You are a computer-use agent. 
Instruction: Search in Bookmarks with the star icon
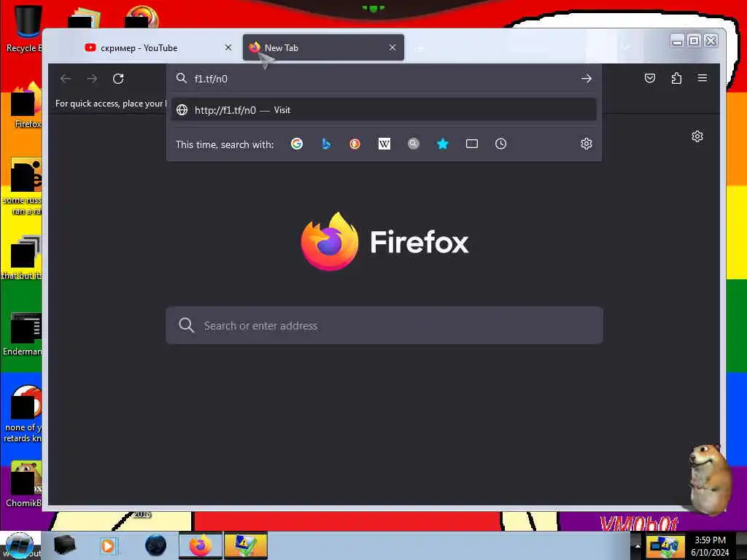(443, 144)
